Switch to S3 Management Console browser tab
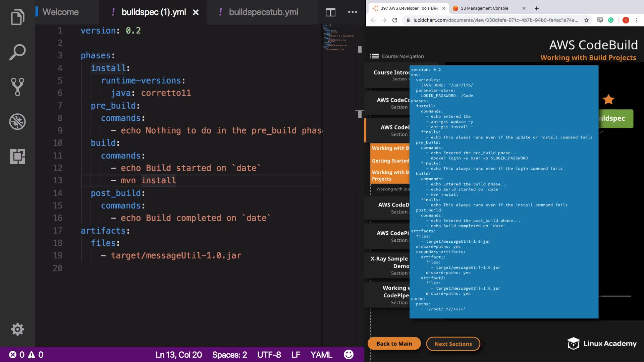The image size is (644, 362). 484,8
